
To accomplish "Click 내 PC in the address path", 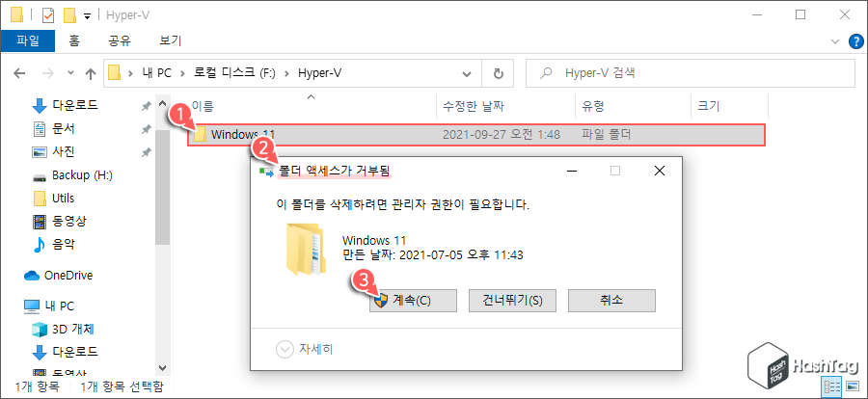I will (156, 73).
